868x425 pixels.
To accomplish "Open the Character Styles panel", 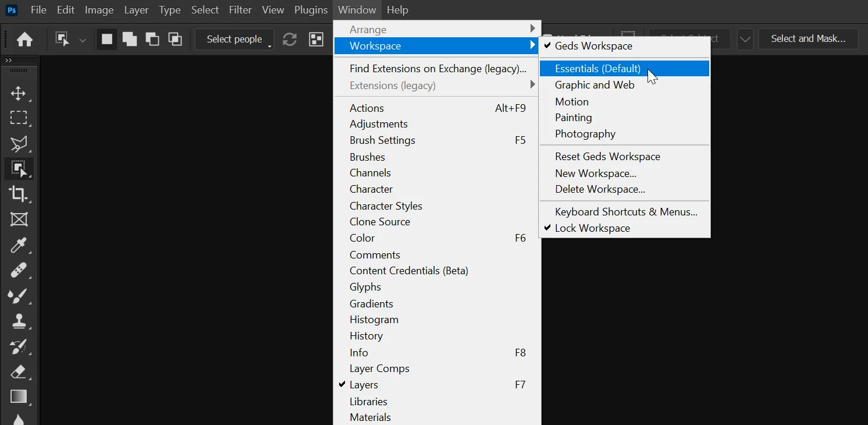I will pyautogui.click(x=437, y=206).
